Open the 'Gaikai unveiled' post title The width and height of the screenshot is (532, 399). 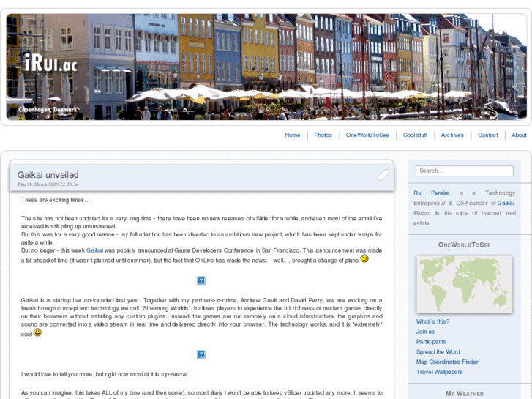(x=48, y=175)
